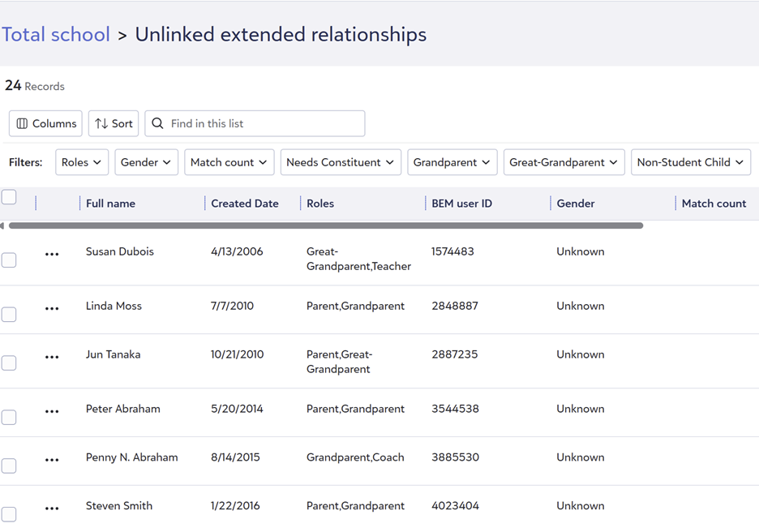Click the Match count column header

(x=714, y=204)
